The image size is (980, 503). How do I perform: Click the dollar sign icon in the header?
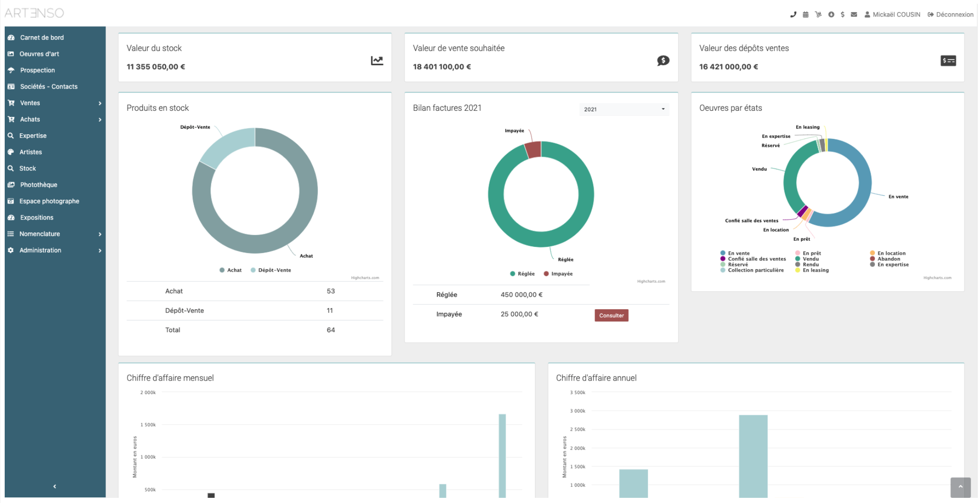click(x=843, y=15)
